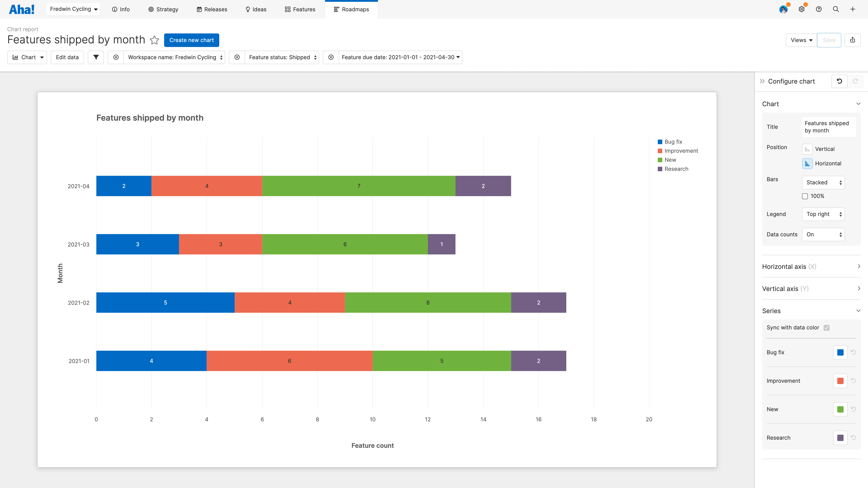This screenshot has height=488, width=868.
Task: Collapse the Configure chart panel
Action: [x=762, y=81]
